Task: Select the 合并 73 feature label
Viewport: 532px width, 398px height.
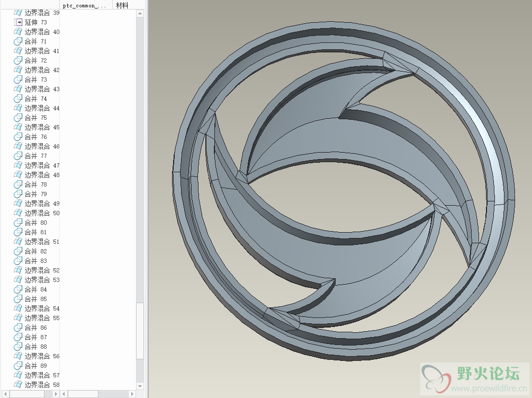Action: tap(36, 79)
